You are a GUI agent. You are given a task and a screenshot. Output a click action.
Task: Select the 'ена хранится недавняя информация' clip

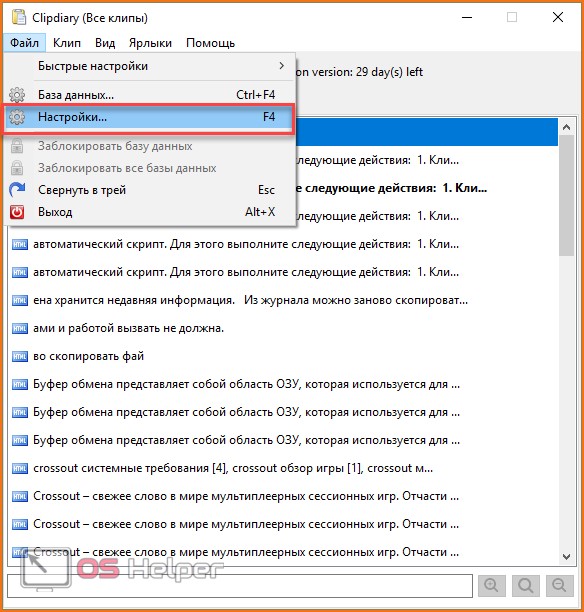coord(283,301)
